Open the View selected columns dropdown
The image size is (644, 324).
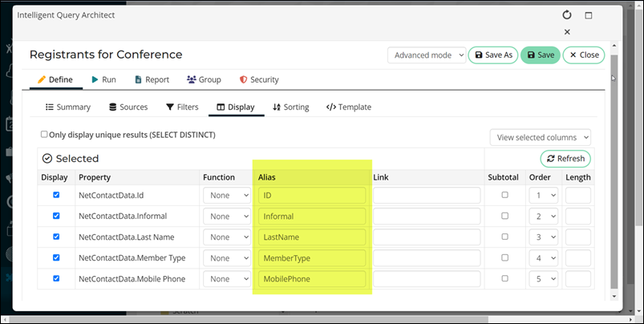[x=540, y=137]
